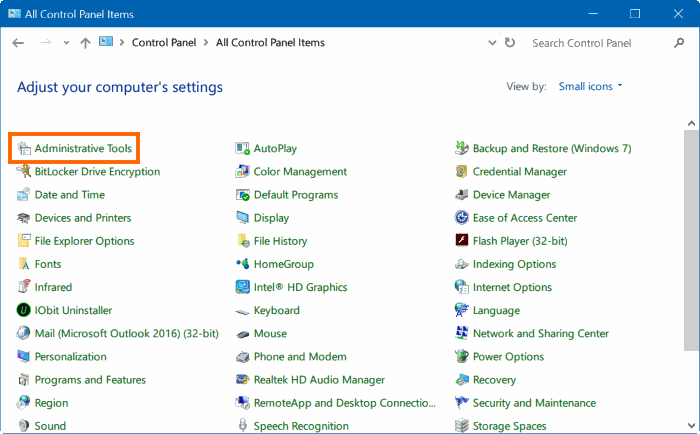The image size is (700, 434).
Task: Open the Mail (Microsoft Outlook 2016) icon
Action: [24, 334]
